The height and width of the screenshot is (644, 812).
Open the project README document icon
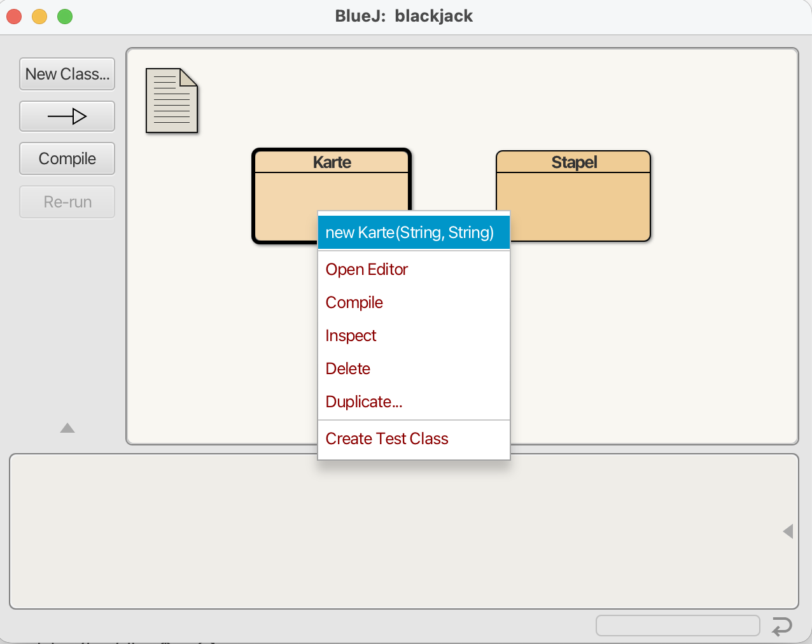pos(172,101)
